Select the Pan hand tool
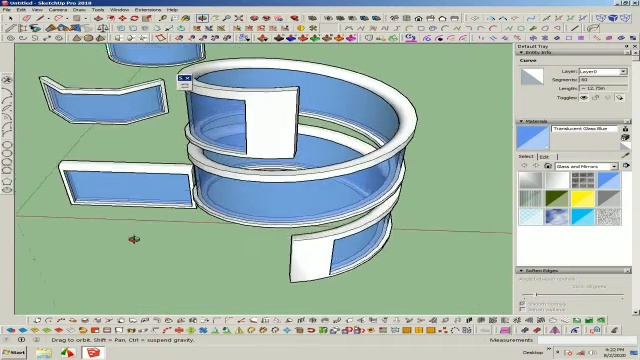 215,18
